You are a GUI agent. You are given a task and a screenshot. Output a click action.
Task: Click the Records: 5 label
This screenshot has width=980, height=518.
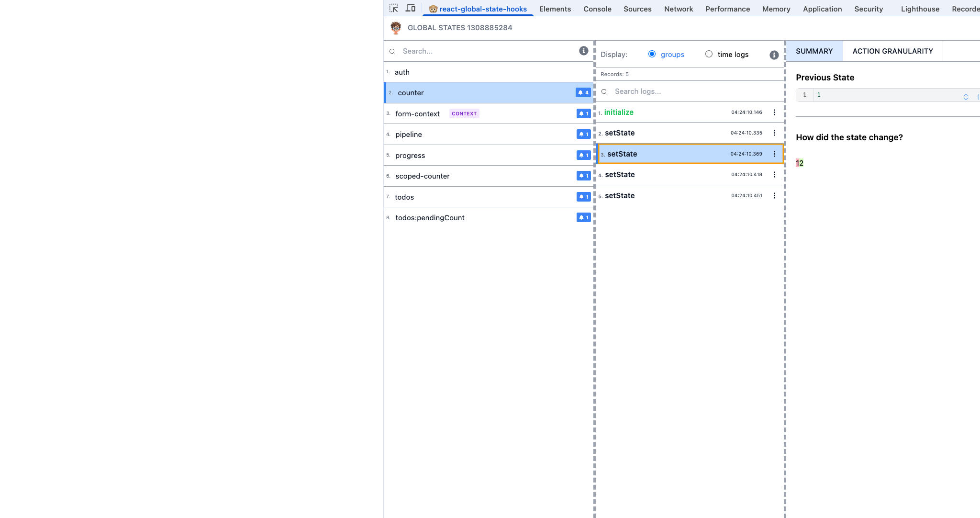click(614, 74)
